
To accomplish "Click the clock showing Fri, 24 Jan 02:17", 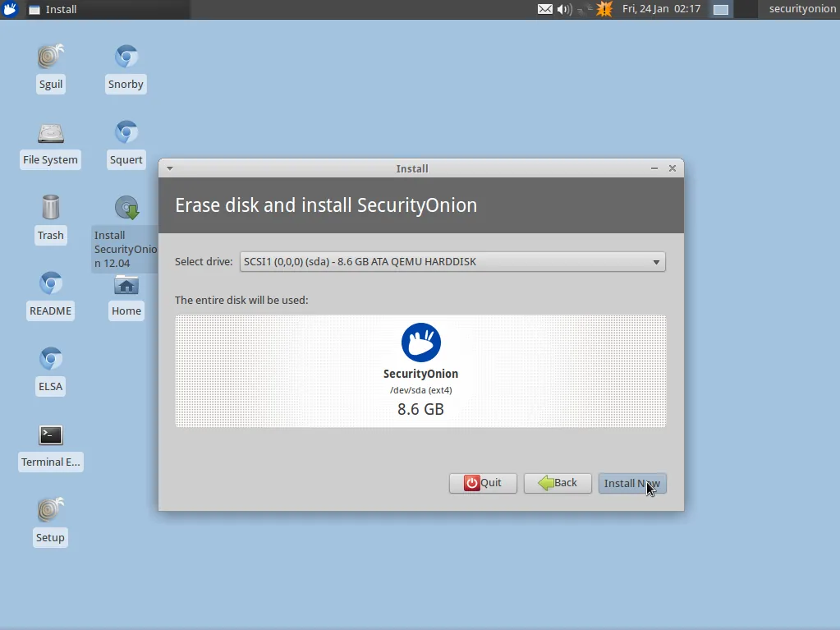I will pos(662,9).
